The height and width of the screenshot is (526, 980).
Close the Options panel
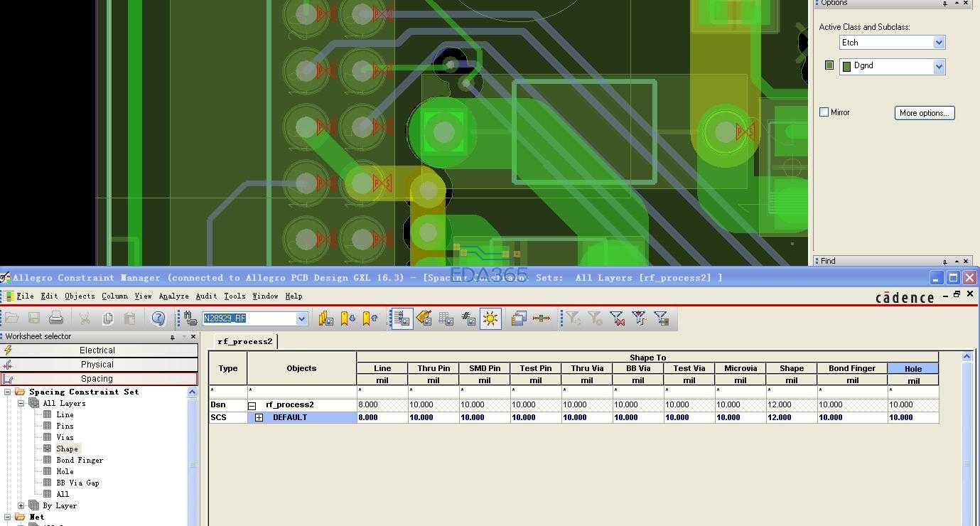(966, 4)
